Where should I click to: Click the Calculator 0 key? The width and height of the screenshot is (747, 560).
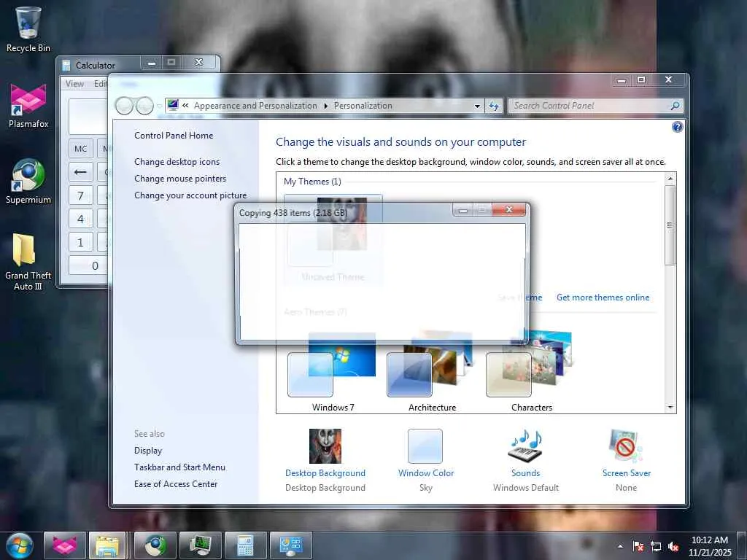[x=88, y=265]
